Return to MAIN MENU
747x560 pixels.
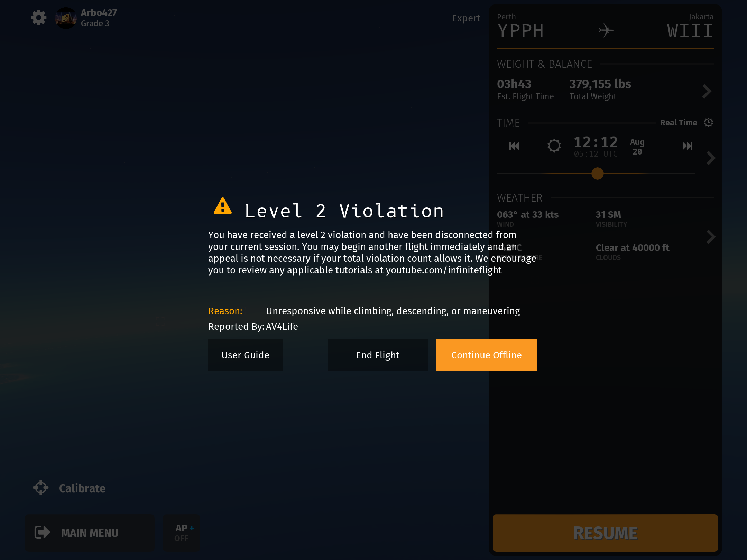click(x=89, y=533)
